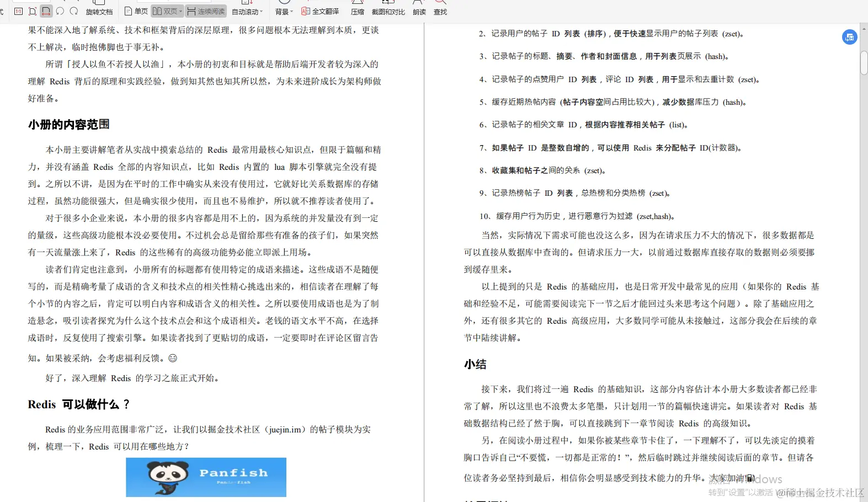868x502 pixels.
Task: Click the juejin.im text in the paragraph
Action: click(x=285, y=429)
